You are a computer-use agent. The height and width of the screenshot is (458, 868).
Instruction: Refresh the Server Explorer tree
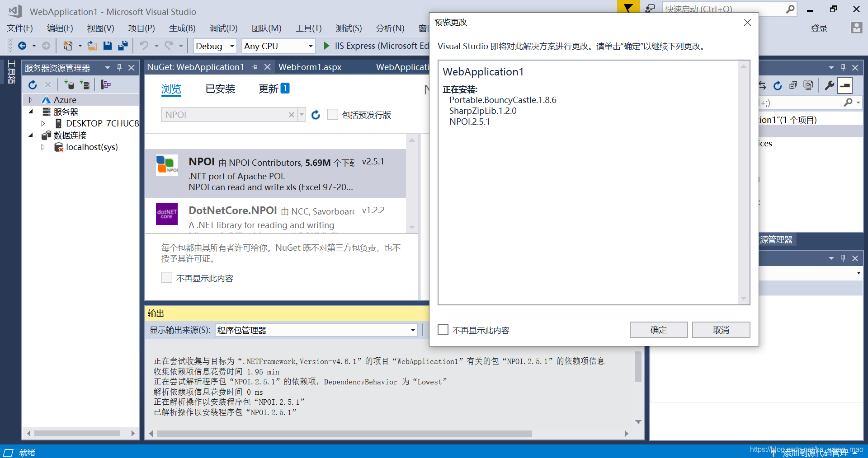pyautogui.click(x=33, y=84)
